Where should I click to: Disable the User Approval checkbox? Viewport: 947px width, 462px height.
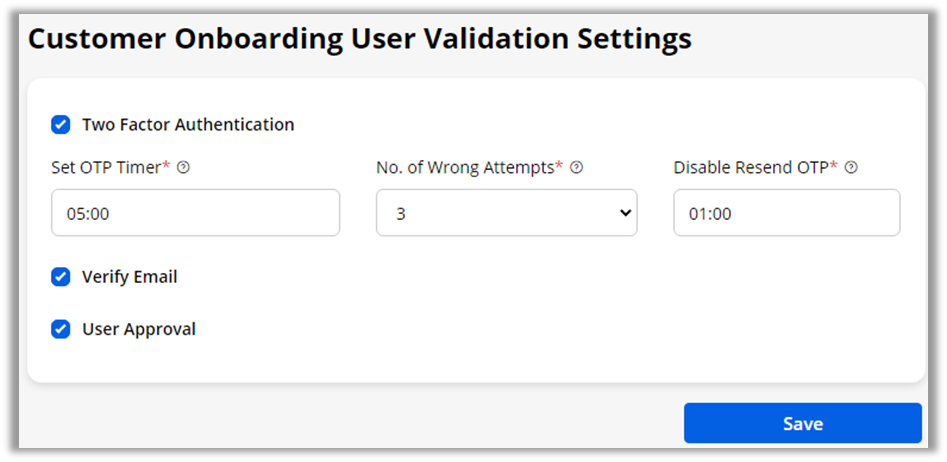click(61, 329)
